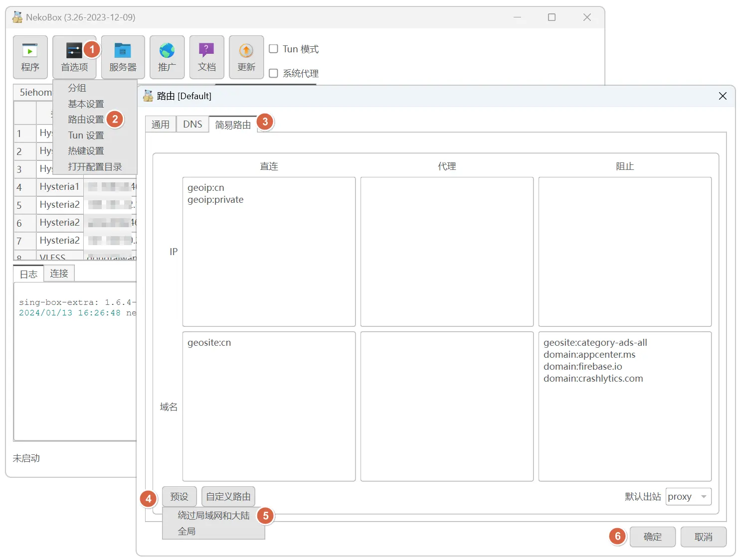Click the 未启动 status text
The image size is (740, 560).
pos(26,458)
